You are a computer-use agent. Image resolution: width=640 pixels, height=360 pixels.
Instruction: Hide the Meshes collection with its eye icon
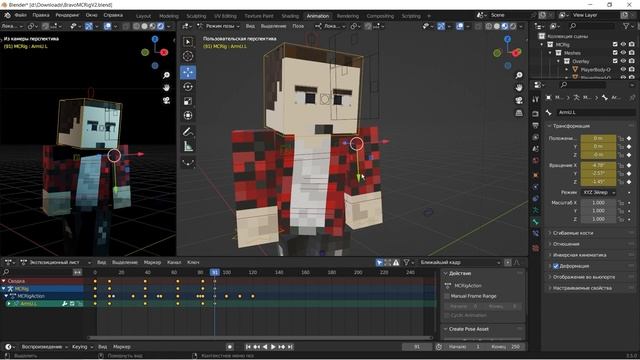click(x=623, y=53)
